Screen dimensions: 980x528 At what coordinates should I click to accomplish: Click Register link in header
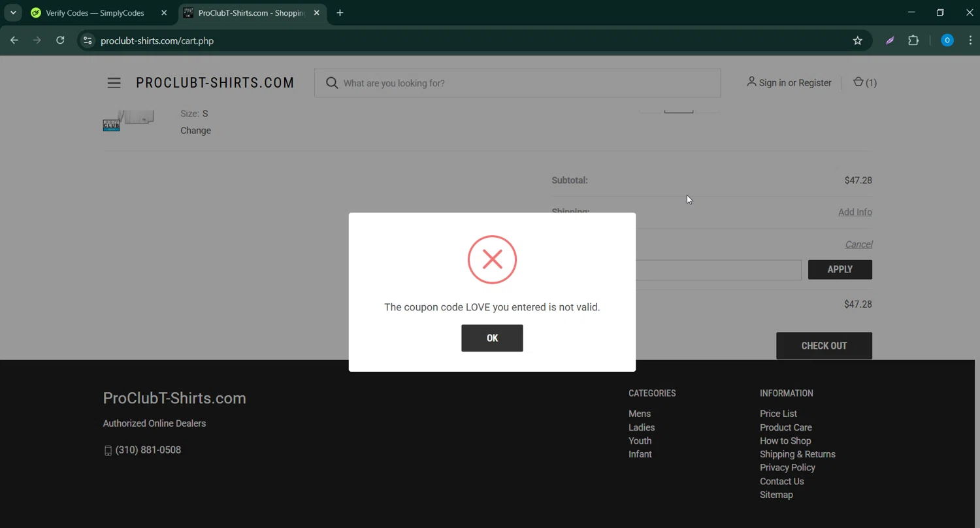pos(815,83)
